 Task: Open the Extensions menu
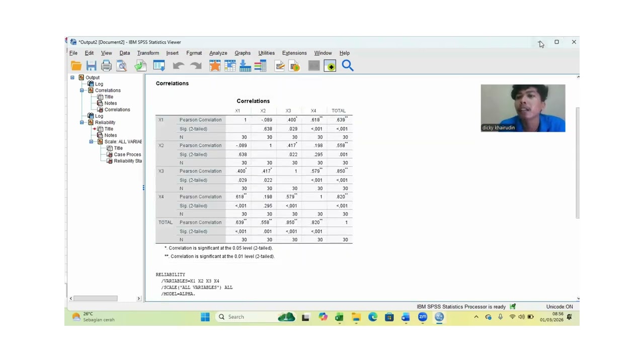(294, 53)
